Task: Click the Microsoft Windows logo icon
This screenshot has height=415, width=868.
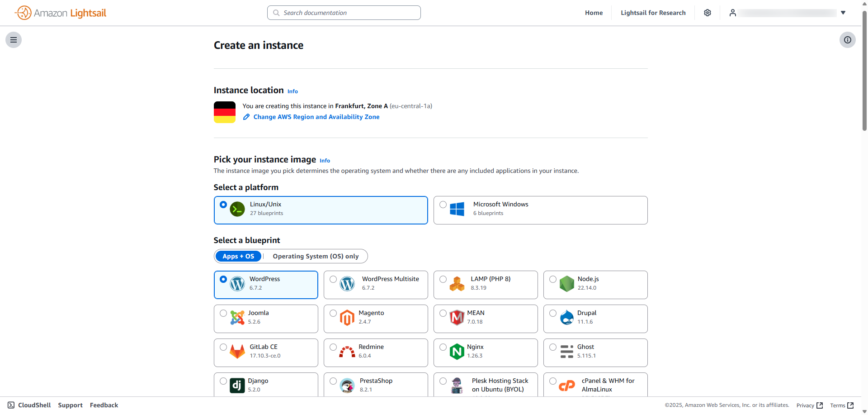Action: pos(457,209)
